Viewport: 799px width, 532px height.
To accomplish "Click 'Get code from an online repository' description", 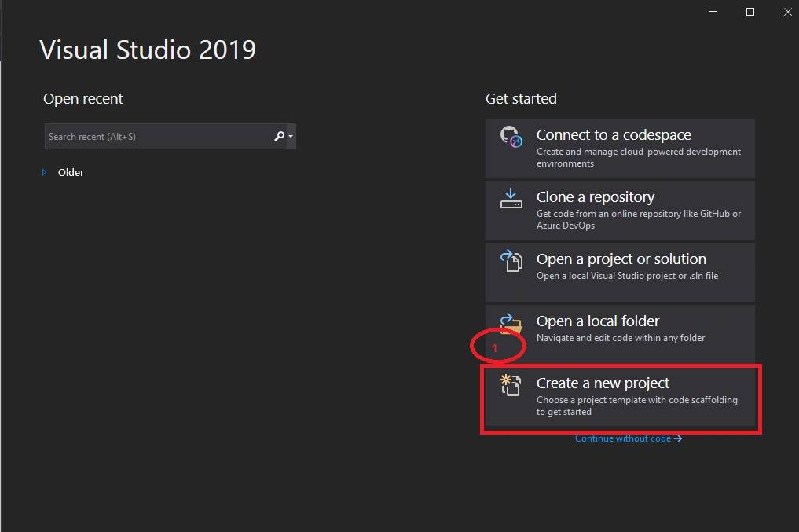I will click(639, 219).
